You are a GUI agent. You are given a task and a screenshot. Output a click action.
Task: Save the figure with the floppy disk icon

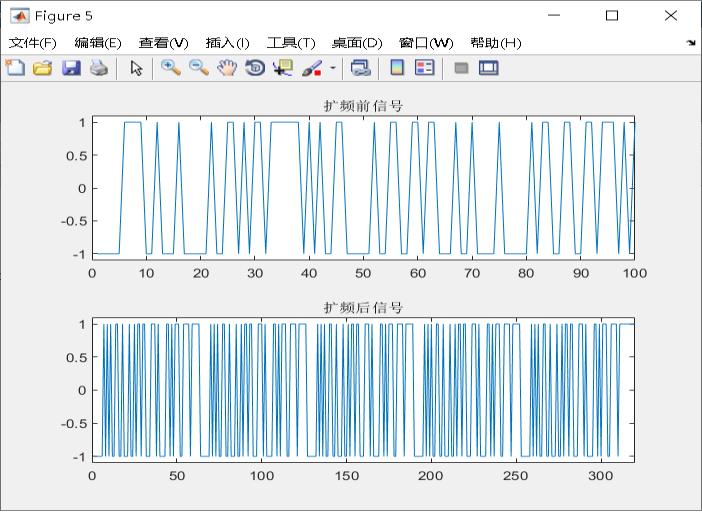pos(71,68)
